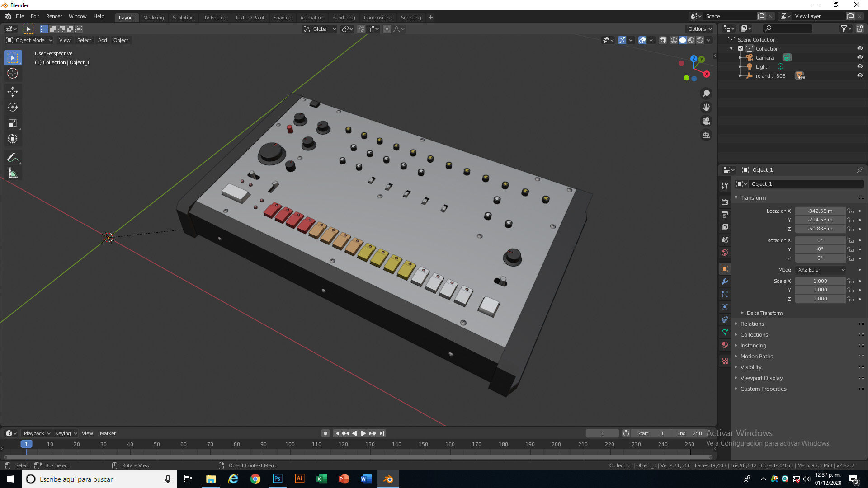Select the Measure tool
This screenshot has width=868, height=488.
click(x=13, y=173)
